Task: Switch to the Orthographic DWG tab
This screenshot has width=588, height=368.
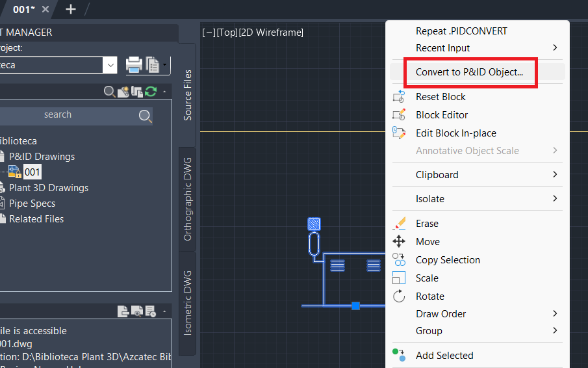Action: tap(188, 199)
